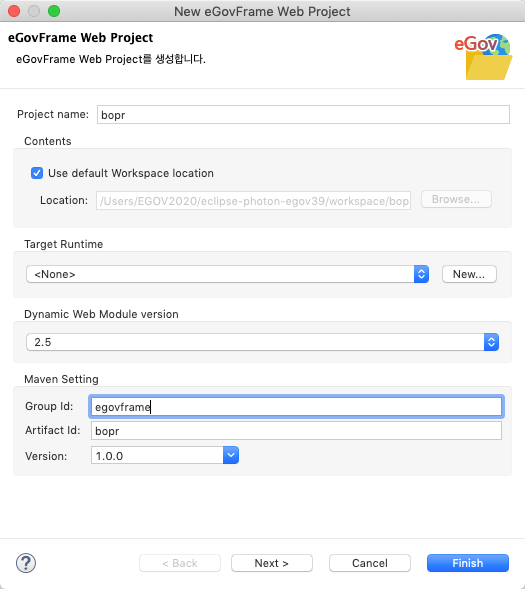Click the help question mark icon
The image size is (525, 589).
[26, 563]
